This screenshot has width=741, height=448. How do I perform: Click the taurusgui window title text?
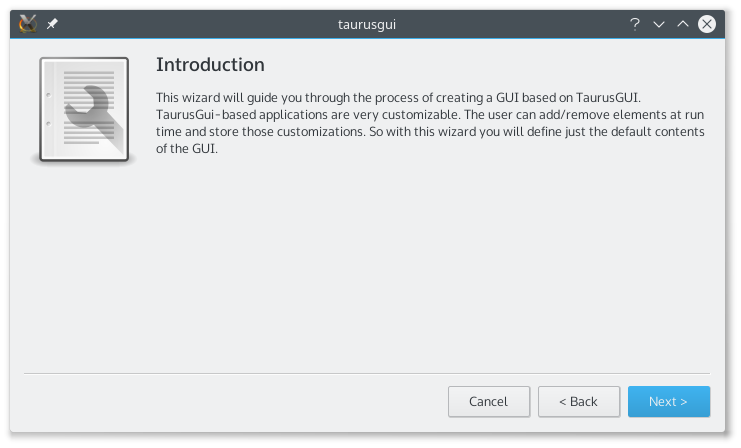tap(367, 24)
